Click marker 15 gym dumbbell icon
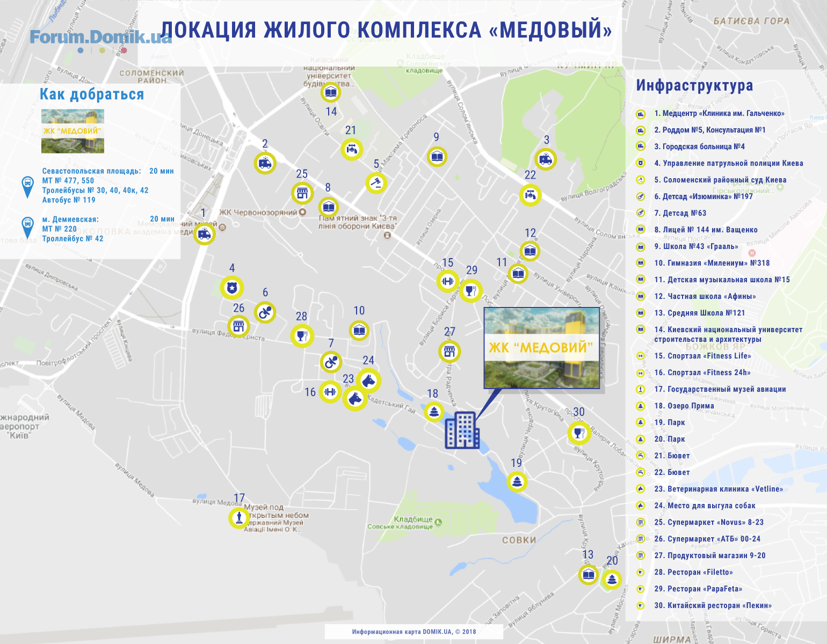Image resolution: width=827 pixels, height=644 pixels. pos(448,281)
